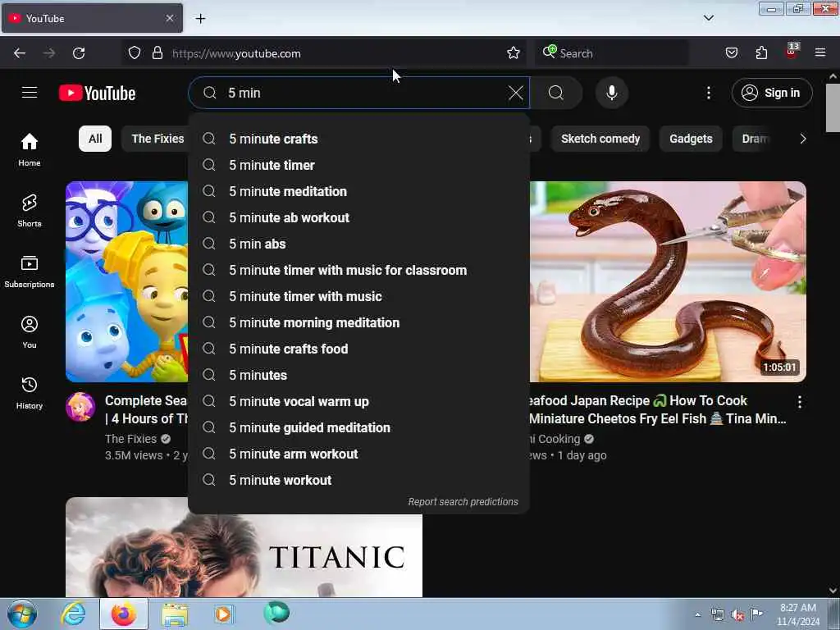
Task: Choose suggestion '5 minute meditation'
Action: (359, 191)
